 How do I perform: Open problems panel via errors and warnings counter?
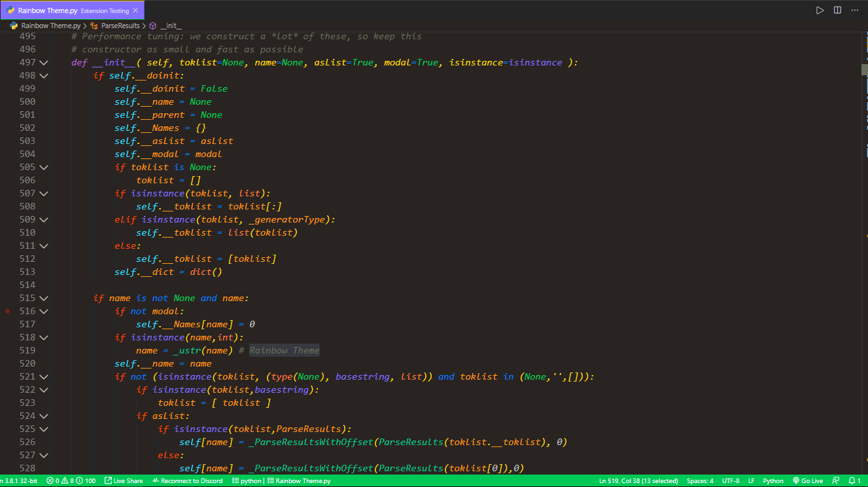click(x=71, y=480)
